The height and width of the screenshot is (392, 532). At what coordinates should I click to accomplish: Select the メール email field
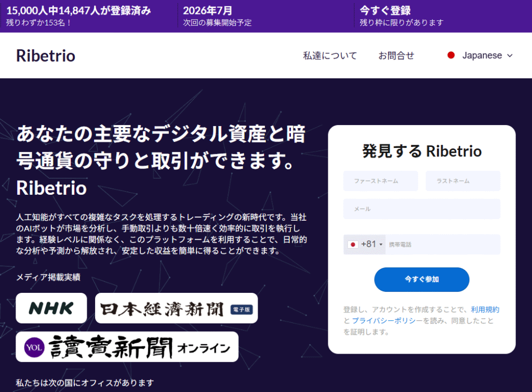coord(421,209)
